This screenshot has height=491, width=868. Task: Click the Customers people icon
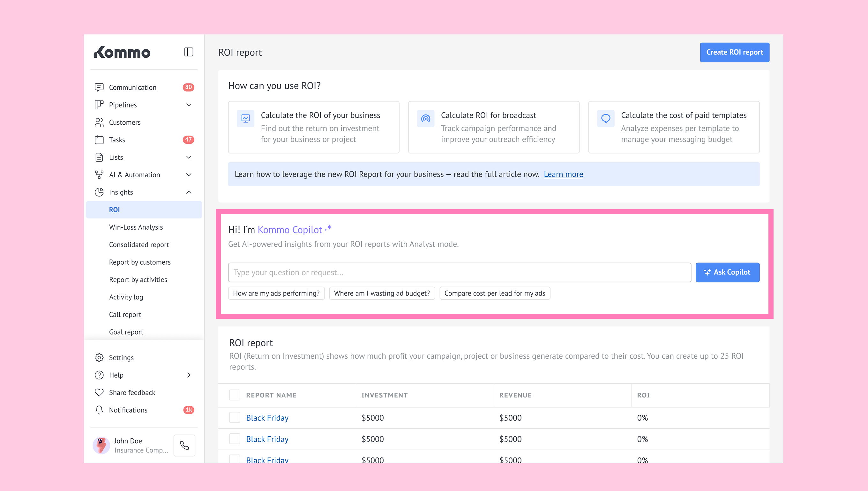tap(99, 122)
